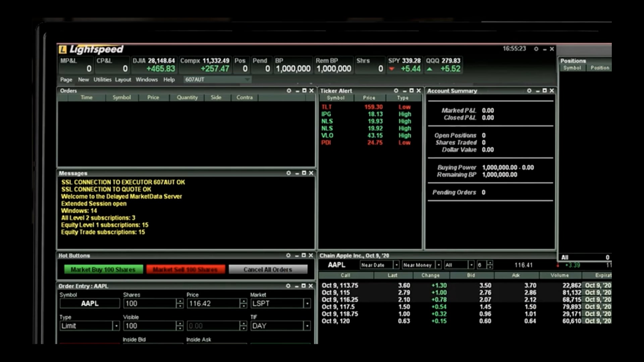Open the Layout menu
644x362 pixels.
click(x=123, y=80)
